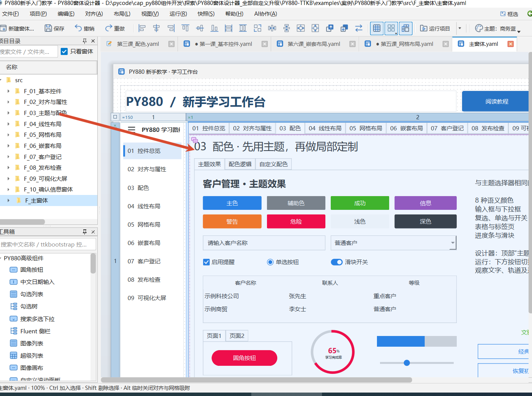This screenshot has height=396, width=532.
Task: Click the blue slider handle
Action: tap(407, 363)
